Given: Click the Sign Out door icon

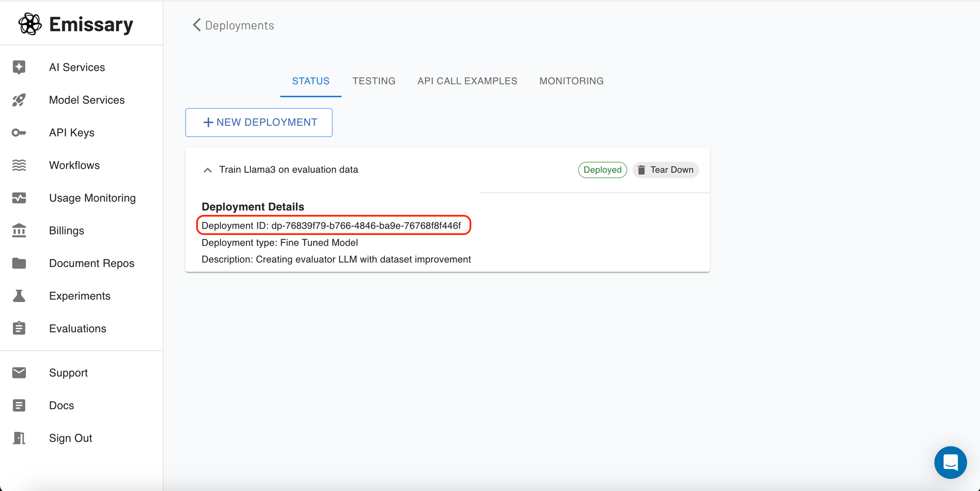Looking at the screenshot, I should [x=19, y=438].
